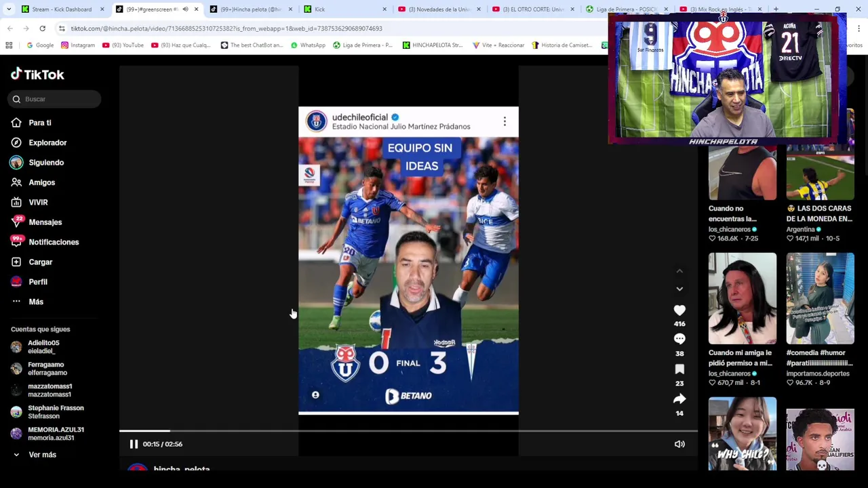Open site info icon in address bar
Viewport: 868px width, 488px height.
(x=62, y=28)
